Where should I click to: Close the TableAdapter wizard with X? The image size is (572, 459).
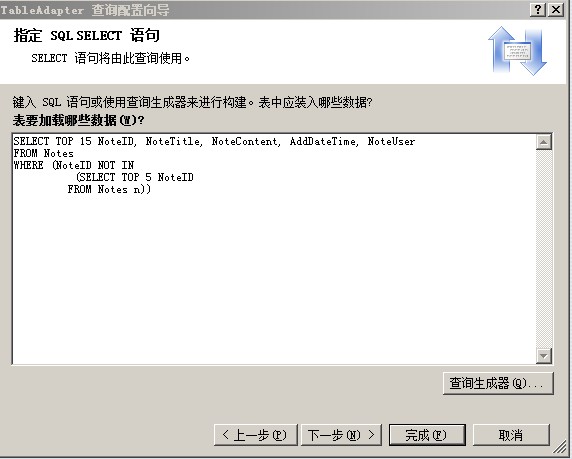(556, 9)
